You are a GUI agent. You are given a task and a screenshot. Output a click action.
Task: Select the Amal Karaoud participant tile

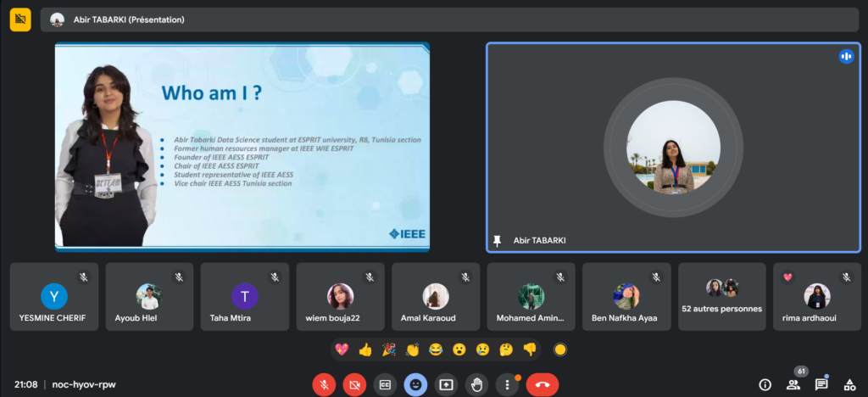click(x=436, y=297)
